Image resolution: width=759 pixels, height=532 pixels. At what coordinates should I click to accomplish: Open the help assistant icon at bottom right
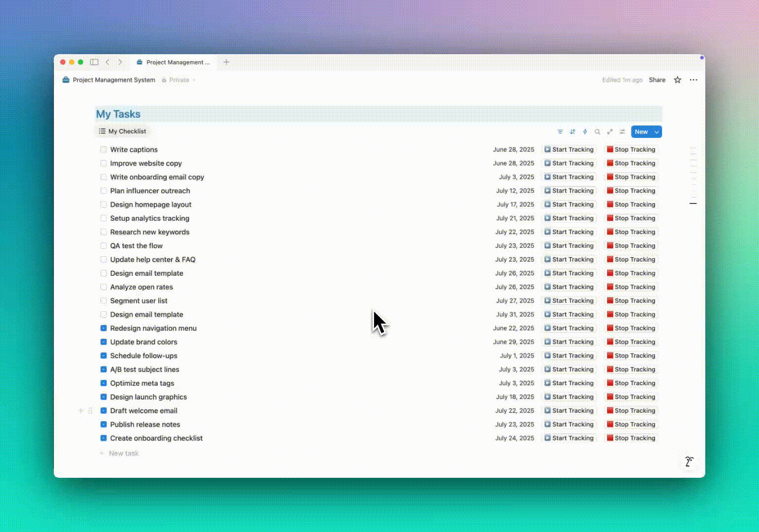(689, 462)
